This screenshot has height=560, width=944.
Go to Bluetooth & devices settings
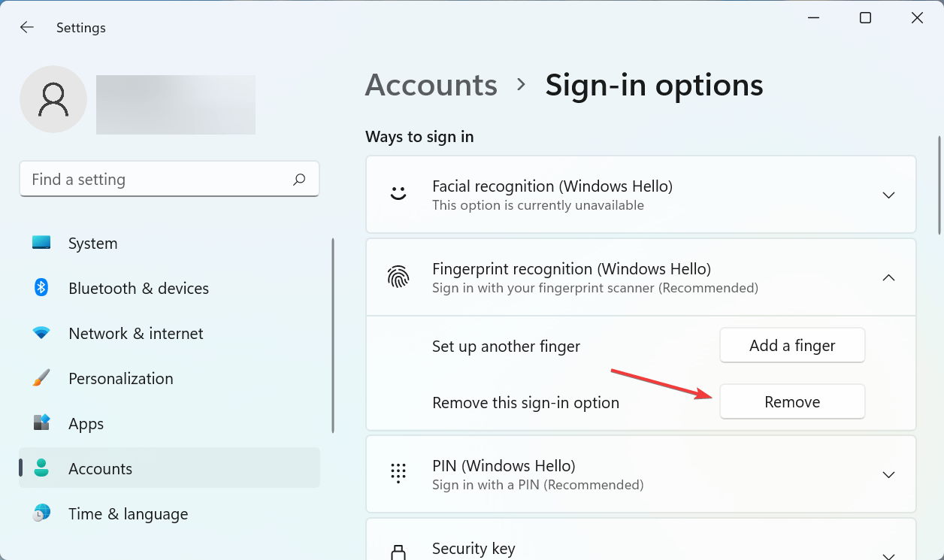click(x=138, y=288)
